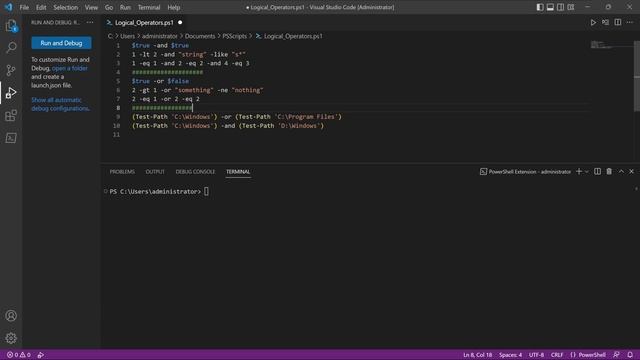Click 'Show all automatic debug configurations' link
This screenshot has height=360, width=640.
click(x=60, y=104)
